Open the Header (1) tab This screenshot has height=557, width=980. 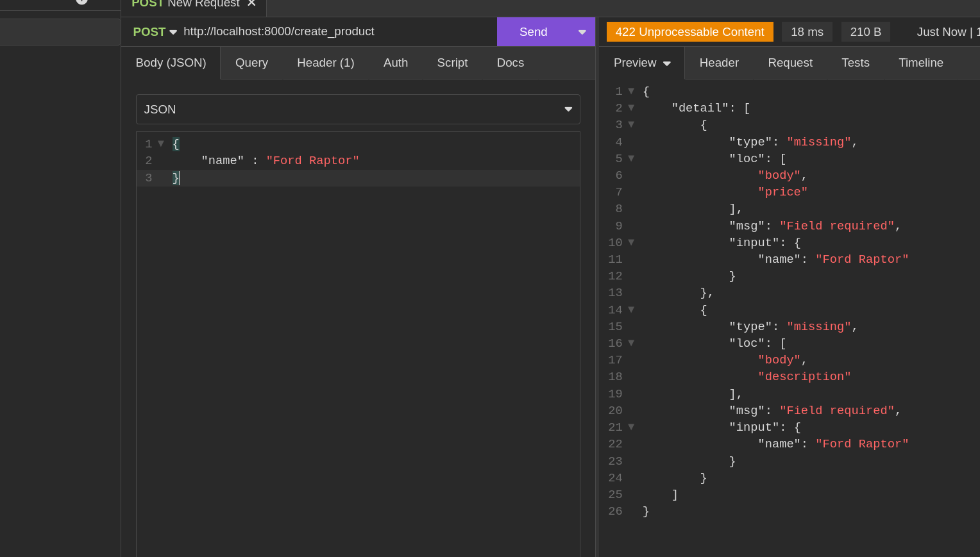325,63
